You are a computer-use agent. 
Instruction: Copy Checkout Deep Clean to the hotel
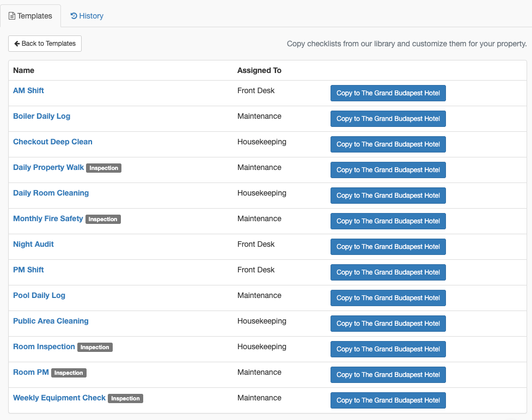pos(388,144)
